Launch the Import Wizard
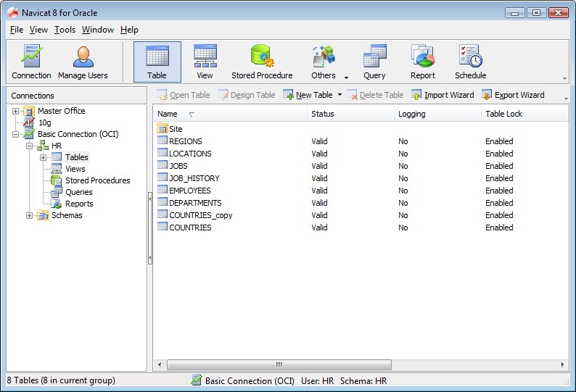The height and width of the screenshot is (392, 576). 443,95
